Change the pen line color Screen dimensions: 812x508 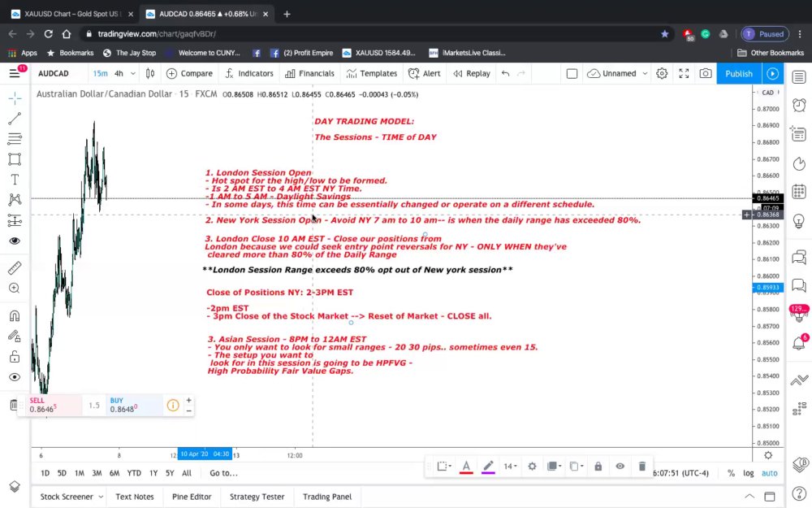click(x=488, y=467)
